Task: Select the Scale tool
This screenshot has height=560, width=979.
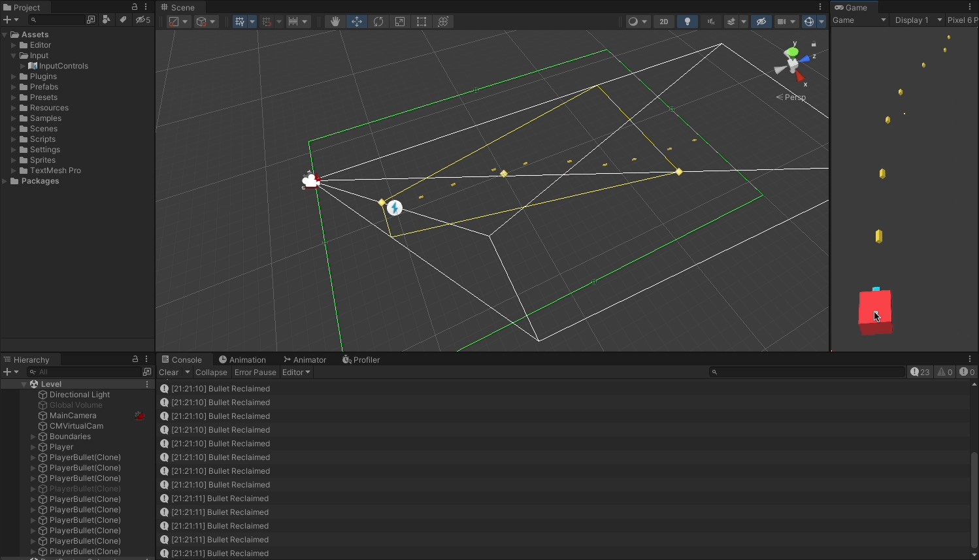Action: click(x=400, y=22)
